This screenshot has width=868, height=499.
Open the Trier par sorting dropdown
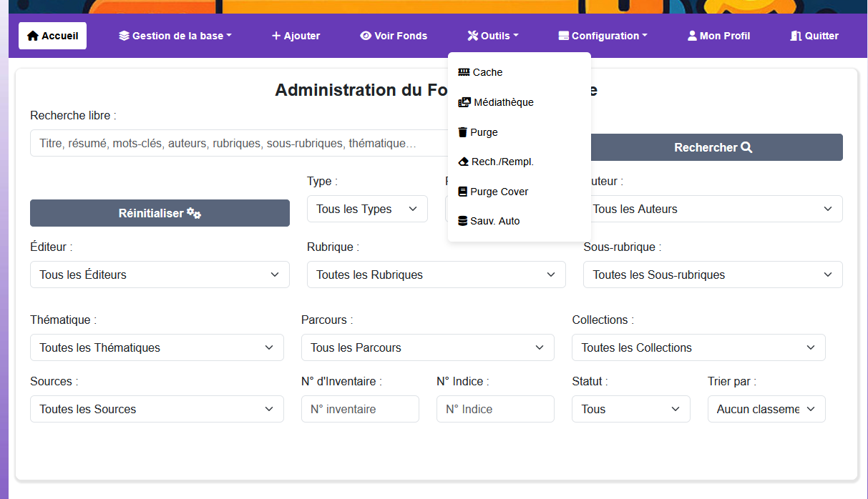click(766, 409)
